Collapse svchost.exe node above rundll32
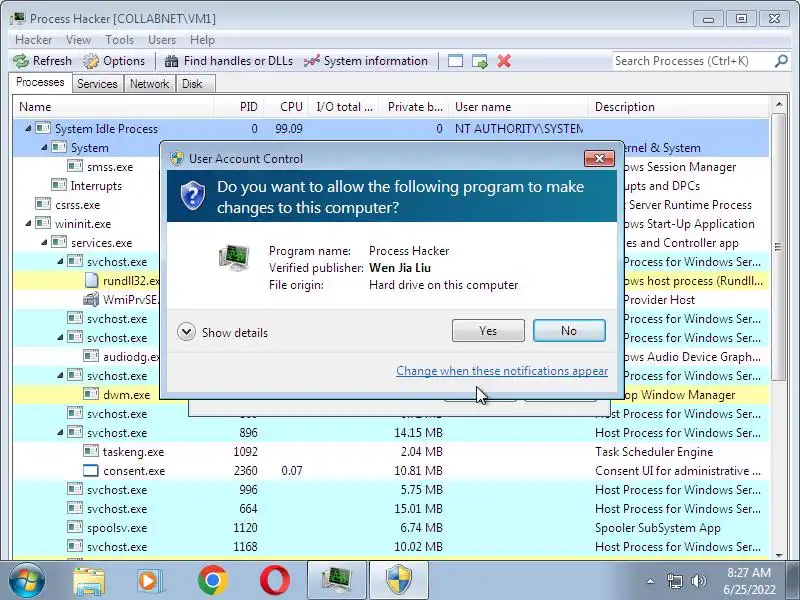Image resolution: width=800 pixels, height=600 pixels. [x=60, y=261]
